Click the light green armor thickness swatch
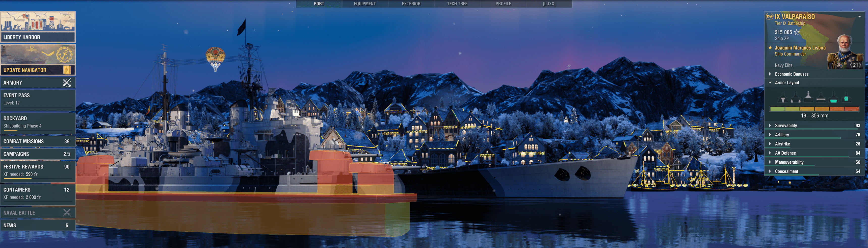 click(777, 109)
